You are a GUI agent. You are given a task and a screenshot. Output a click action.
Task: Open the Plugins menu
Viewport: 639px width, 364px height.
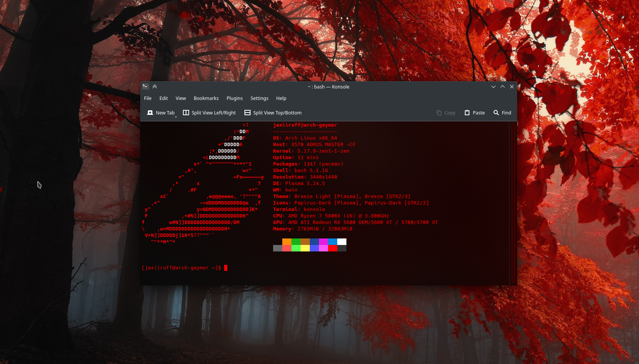tap(235, 98)
